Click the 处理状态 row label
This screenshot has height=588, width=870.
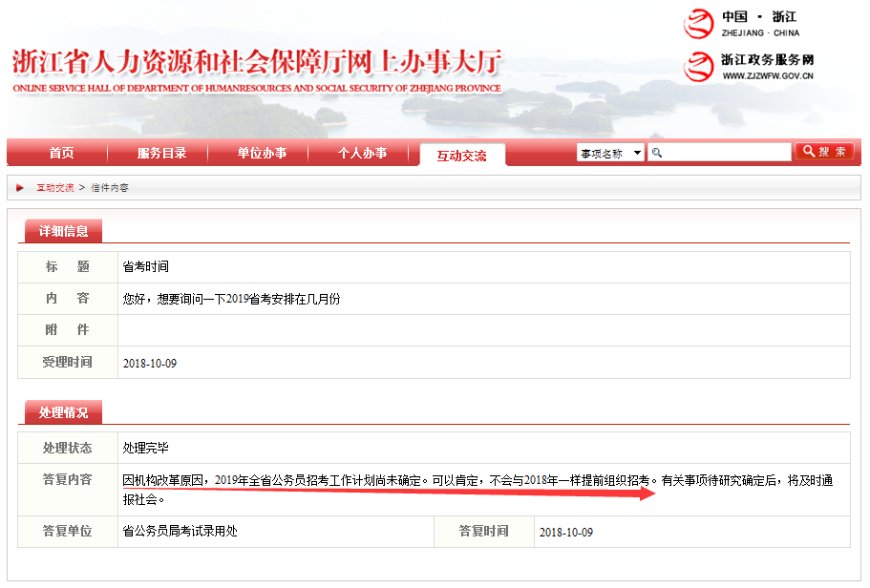[68, 449]
